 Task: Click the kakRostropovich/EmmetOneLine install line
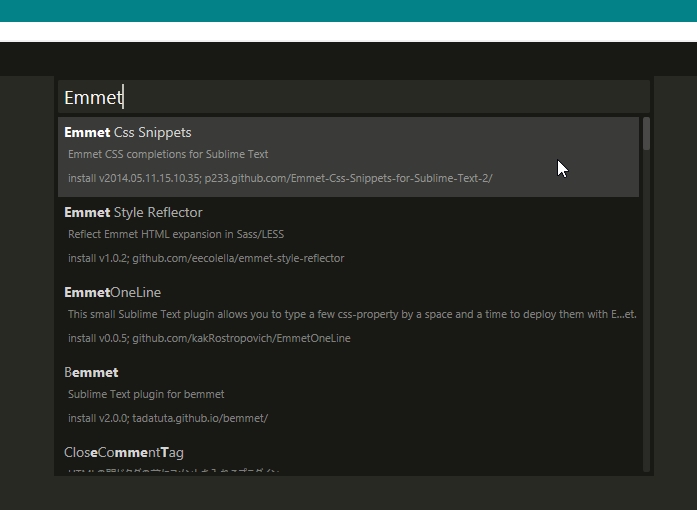point(209,338)
